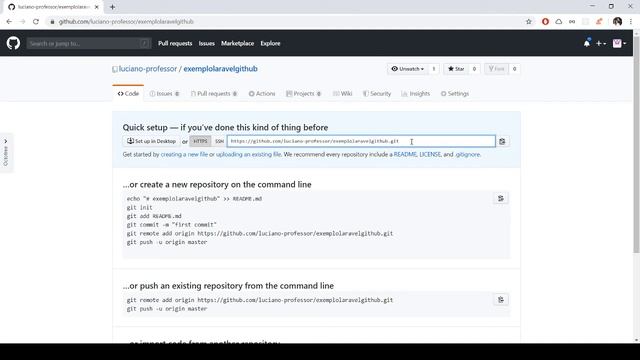Viewport: 640px width, 360px height.
Task: Click Set up in Desktop
Action: pos(151,141)
